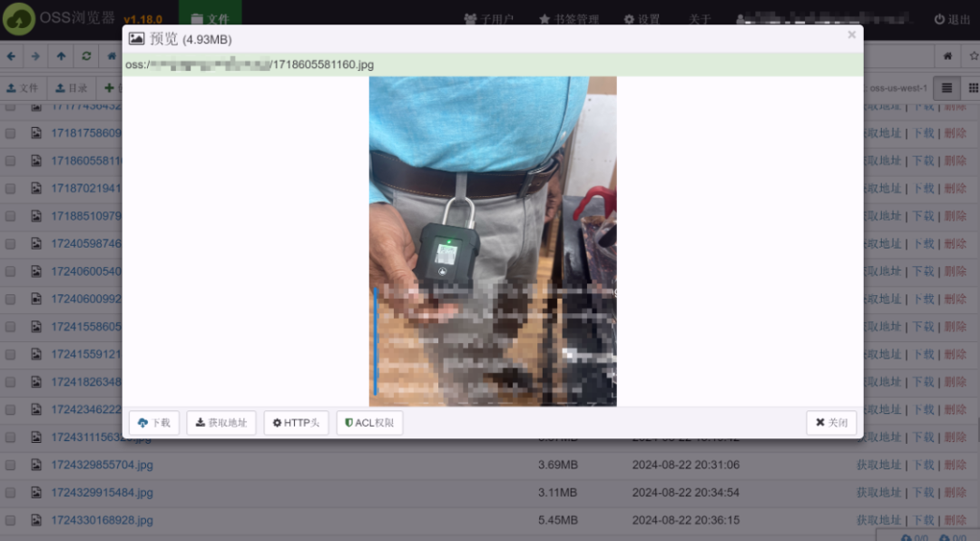Select checkbox for 1724329915484.jpg
Image resolution: width=980 pixels, height=541 pixels.
pos(11,492)
